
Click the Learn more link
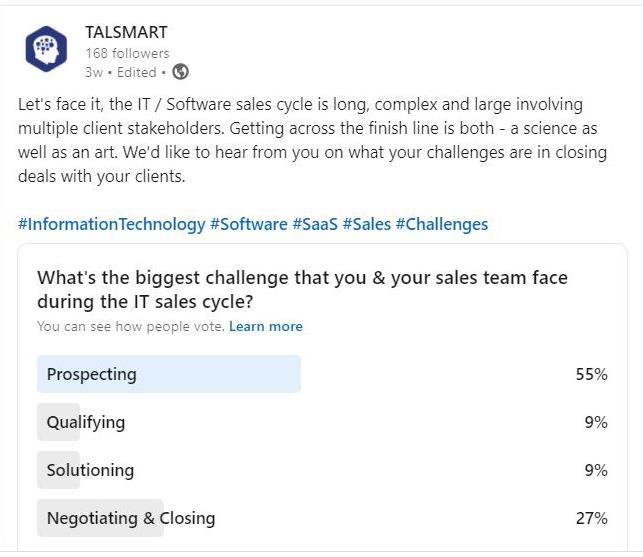265,327
